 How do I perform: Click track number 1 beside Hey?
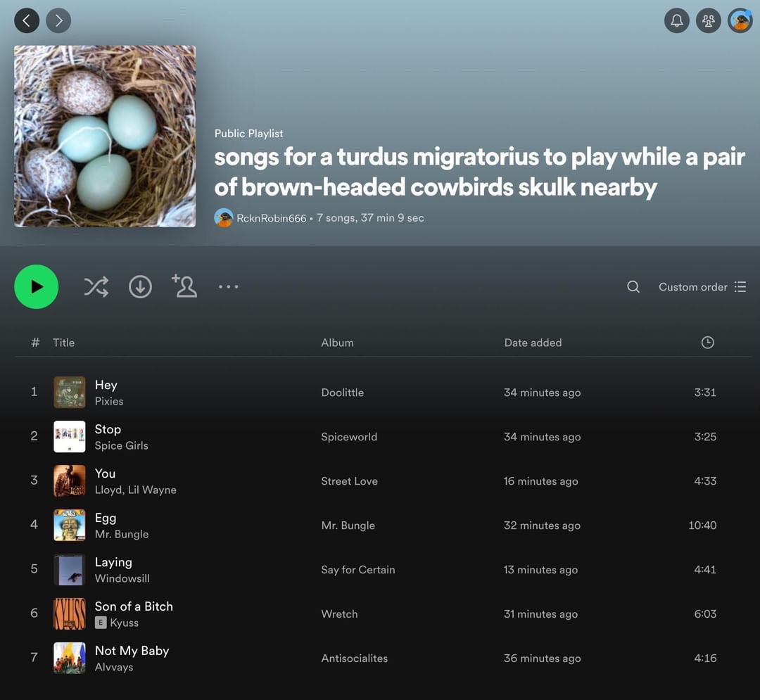[x=34, y=391]
